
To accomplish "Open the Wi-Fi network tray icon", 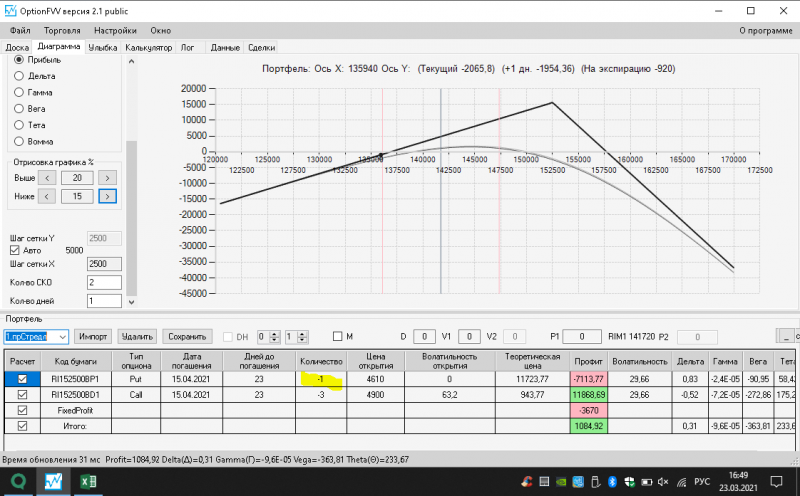I will pos(681,482).
